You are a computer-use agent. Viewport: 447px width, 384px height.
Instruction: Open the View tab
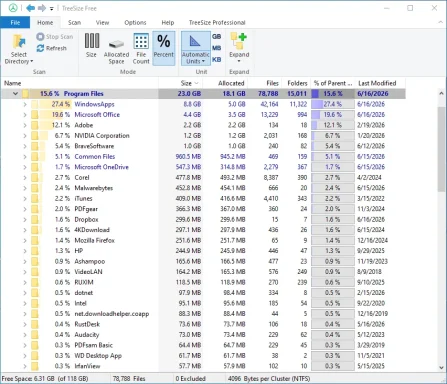pyautogui.click(x=102, y=22)
